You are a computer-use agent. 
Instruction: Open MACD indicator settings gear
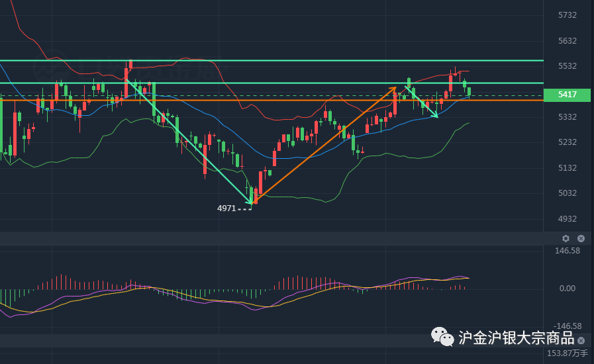tap(566, 238)
